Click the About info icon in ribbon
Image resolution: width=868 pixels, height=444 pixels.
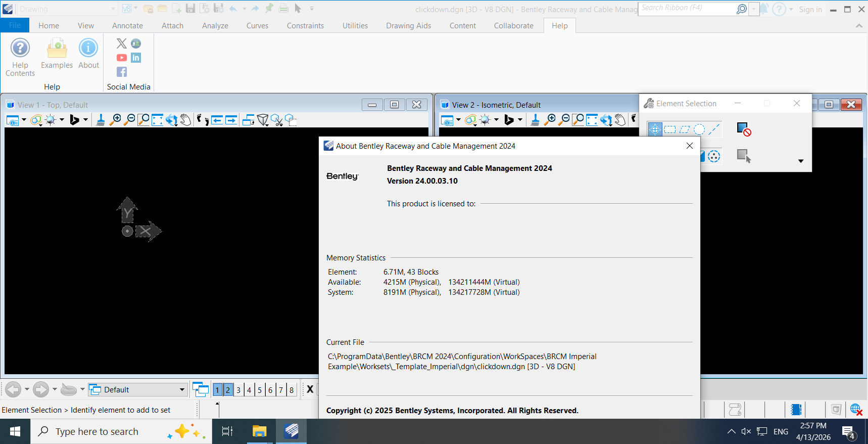click(88, 54)
